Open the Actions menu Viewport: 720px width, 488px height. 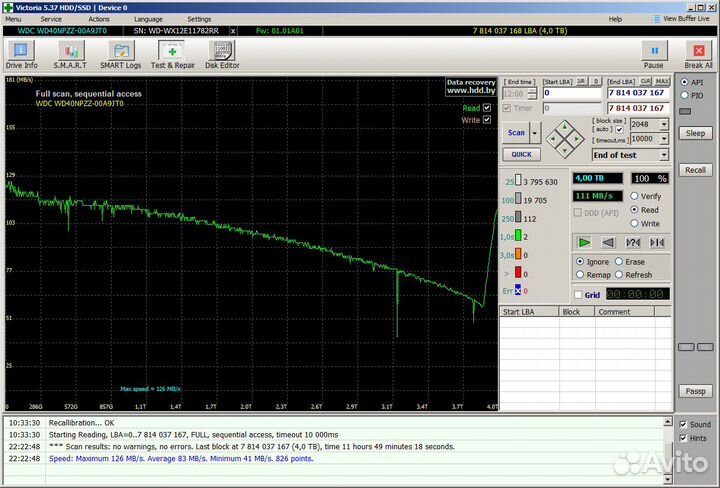tap(99, 19)
